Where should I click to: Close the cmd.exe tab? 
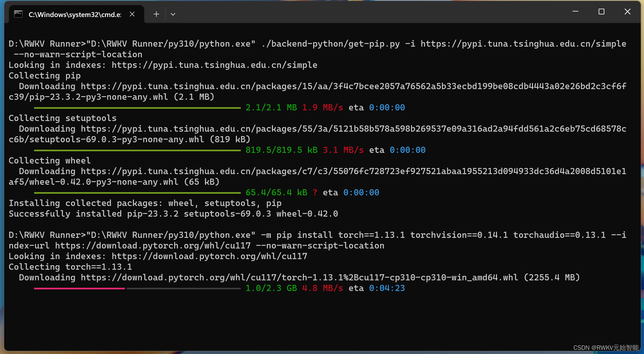(x=132, y=14)
